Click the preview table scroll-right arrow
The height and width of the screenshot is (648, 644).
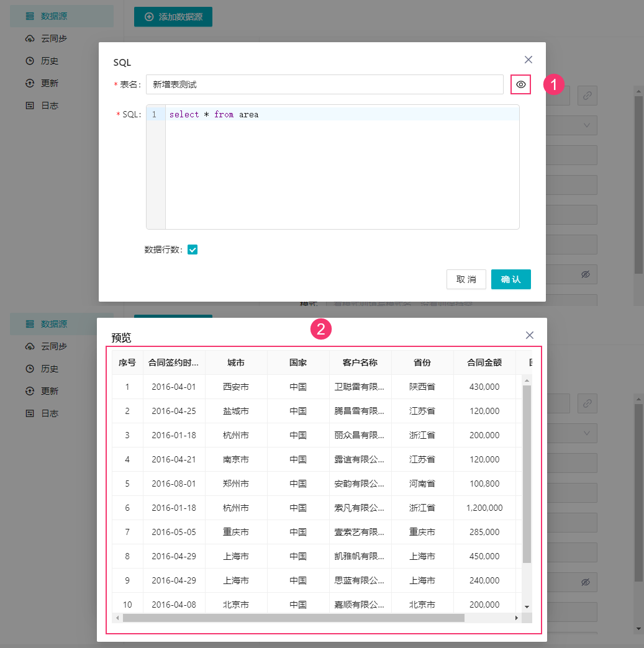pyautogui.click(x=516, y=618)
